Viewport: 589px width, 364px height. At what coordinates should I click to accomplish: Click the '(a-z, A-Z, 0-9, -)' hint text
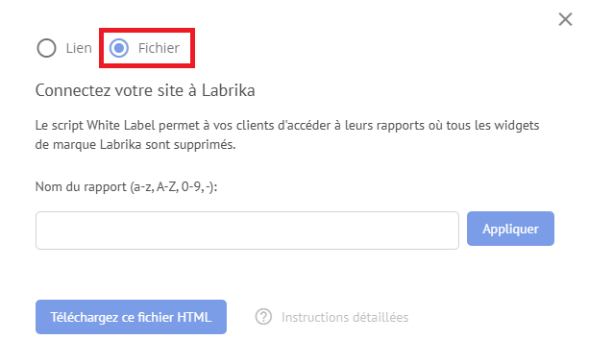click(174, 186)
